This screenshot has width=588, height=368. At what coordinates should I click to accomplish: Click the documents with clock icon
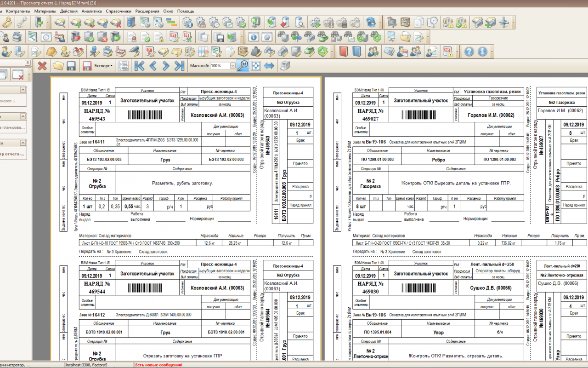[433, 22]
